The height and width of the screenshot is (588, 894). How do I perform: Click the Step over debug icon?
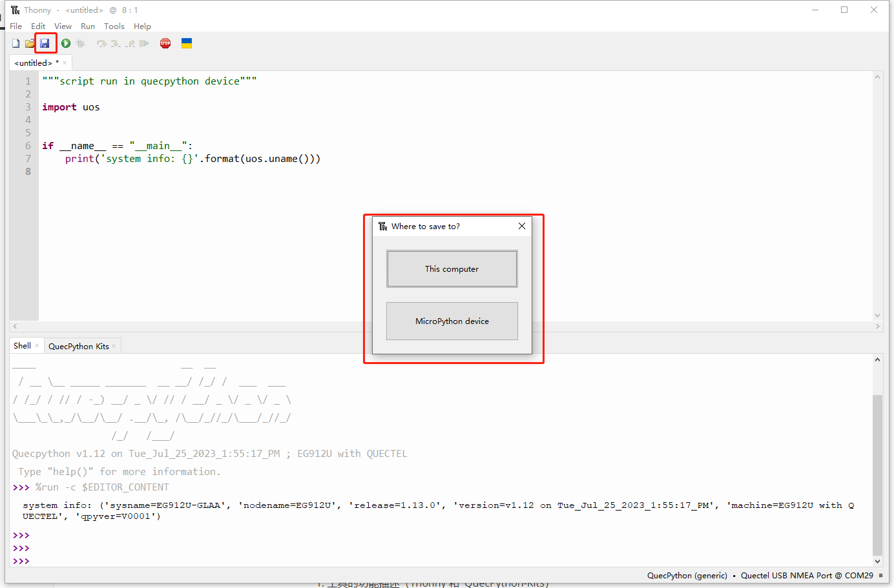101,43
